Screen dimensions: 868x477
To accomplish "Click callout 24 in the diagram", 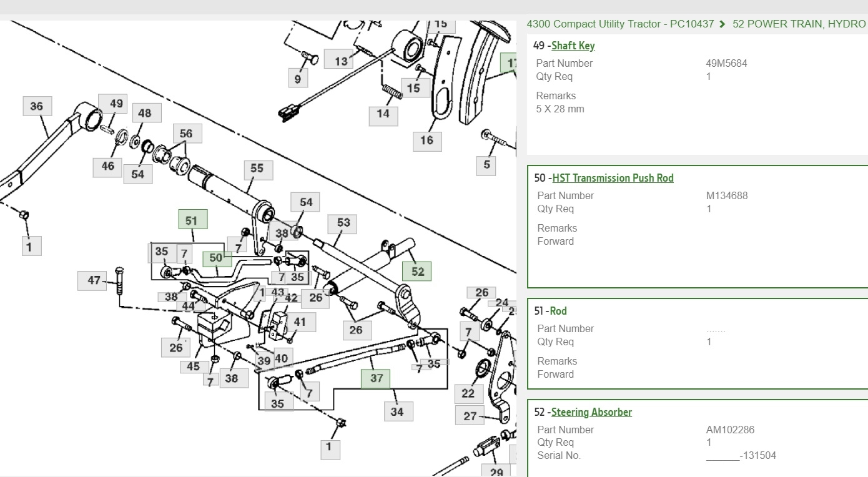I will click(x=502, y=303).
